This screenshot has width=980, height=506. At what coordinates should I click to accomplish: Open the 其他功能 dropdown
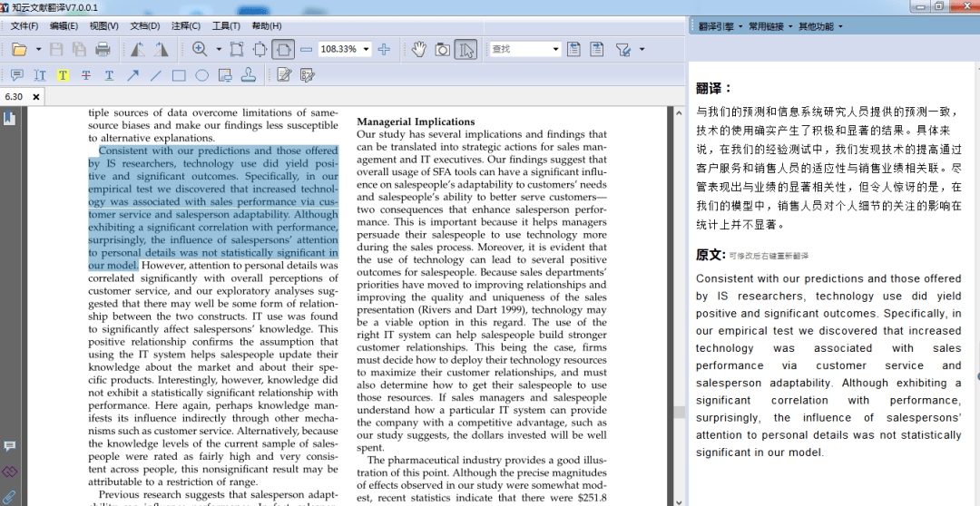pyautogui.click(x=820, y=26)
